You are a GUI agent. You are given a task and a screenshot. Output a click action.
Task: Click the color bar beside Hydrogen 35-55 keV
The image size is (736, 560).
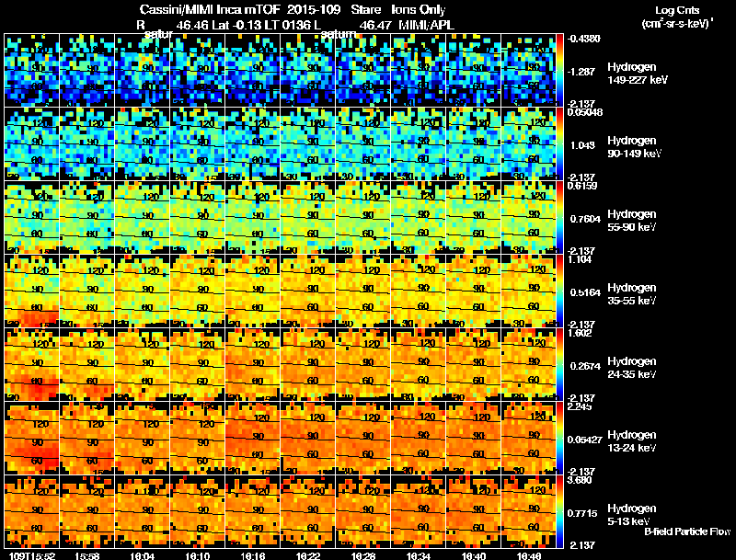[559, 291]
